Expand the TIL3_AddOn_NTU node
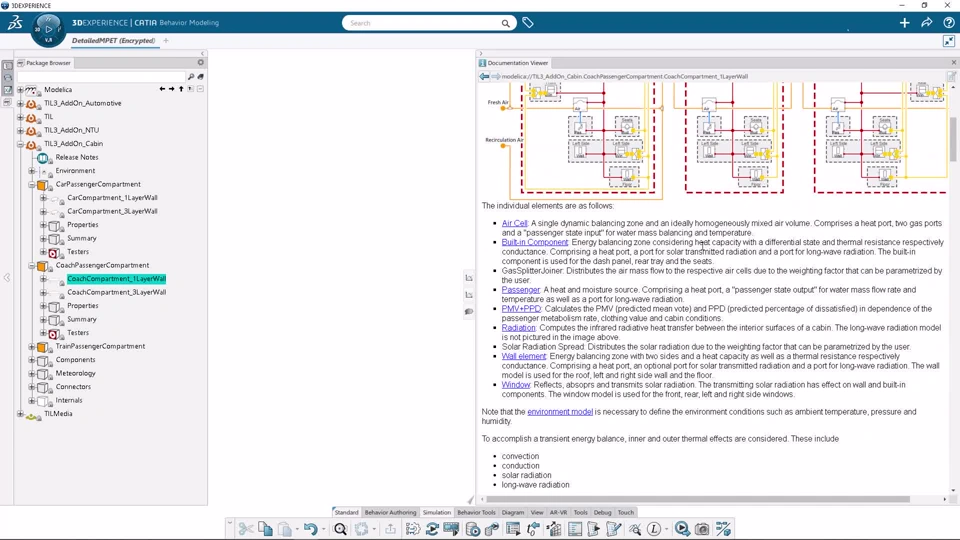The height and width of the screenshot is (540, 960). (x=20, y=130)
